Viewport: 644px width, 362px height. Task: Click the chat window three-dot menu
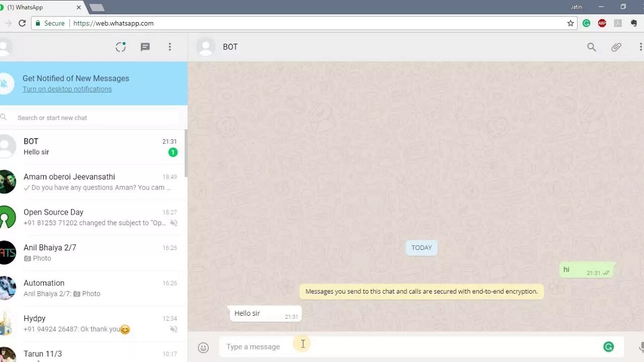640,47
